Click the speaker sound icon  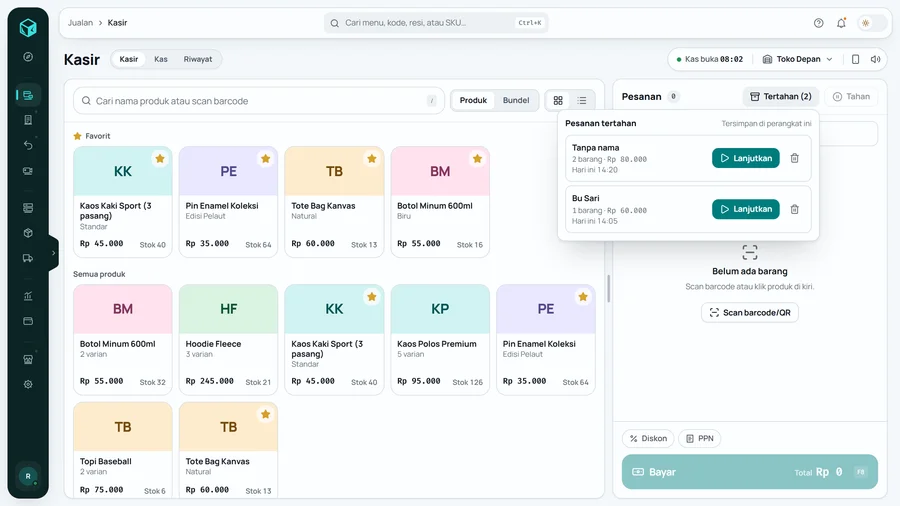875,59
